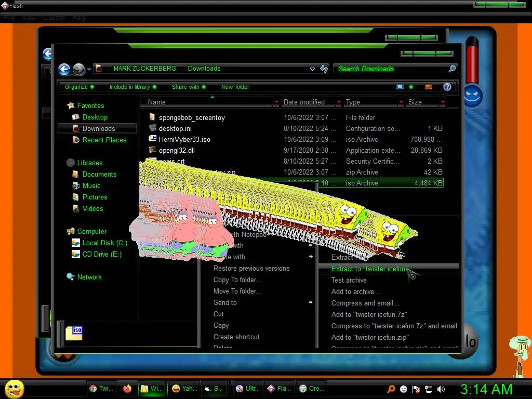
Task: Open the Chrome Twi... taskbar button
Action: coord(101,389)
